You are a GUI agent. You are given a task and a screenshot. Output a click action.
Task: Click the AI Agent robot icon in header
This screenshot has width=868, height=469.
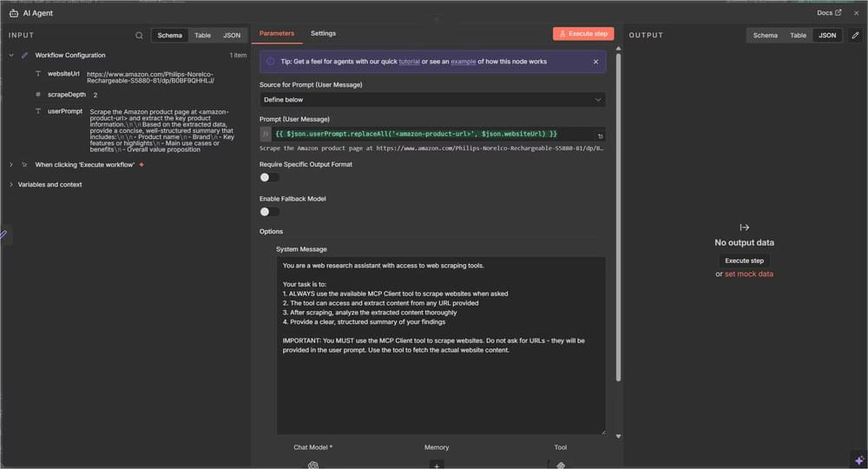(13, 13)
